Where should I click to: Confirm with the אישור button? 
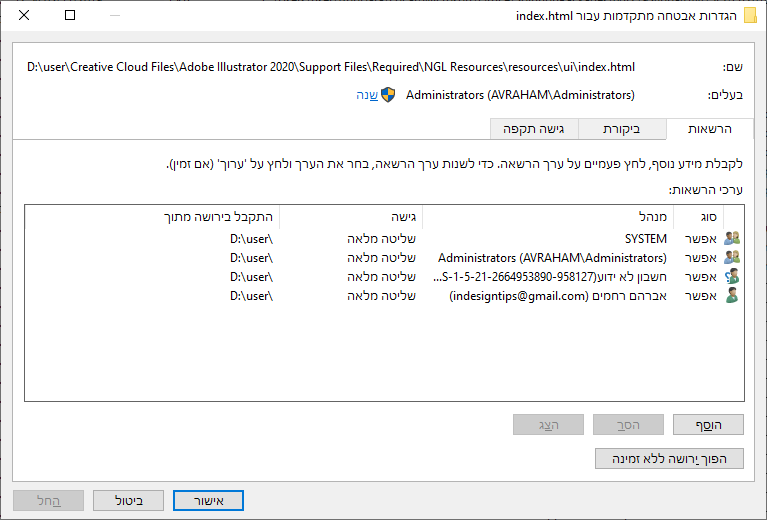click(208, 500)
